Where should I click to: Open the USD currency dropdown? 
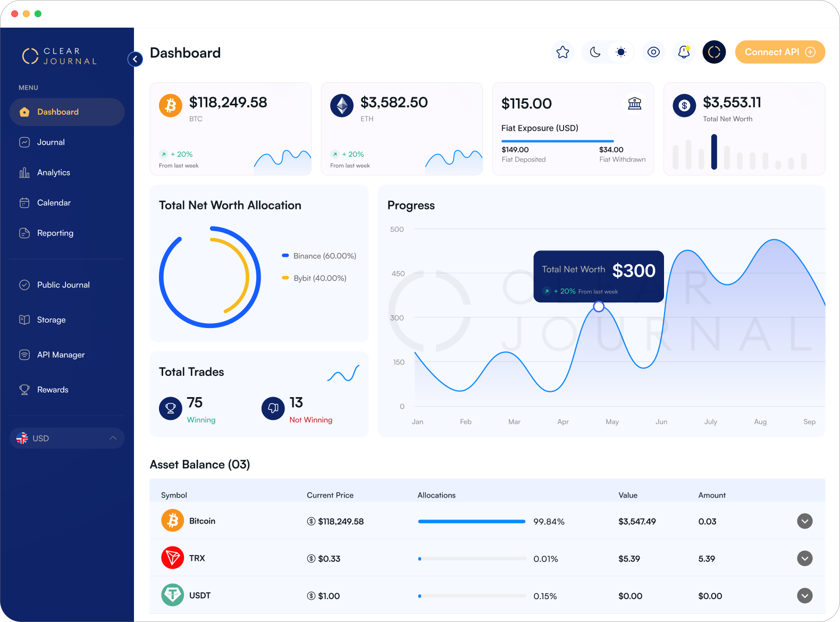[x=67, y=438]
